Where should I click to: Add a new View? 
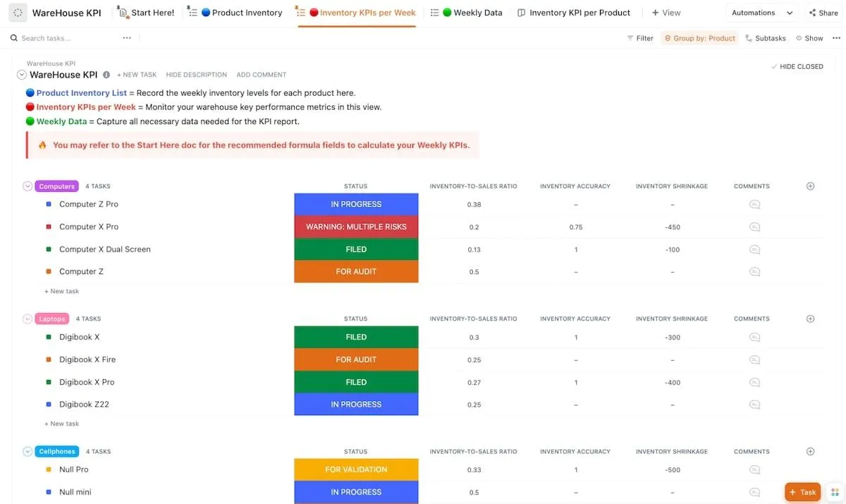click(x=666, y=13)
